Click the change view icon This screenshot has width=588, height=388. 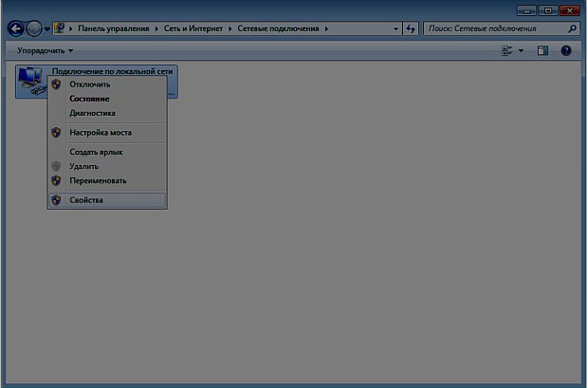point(506,49)
